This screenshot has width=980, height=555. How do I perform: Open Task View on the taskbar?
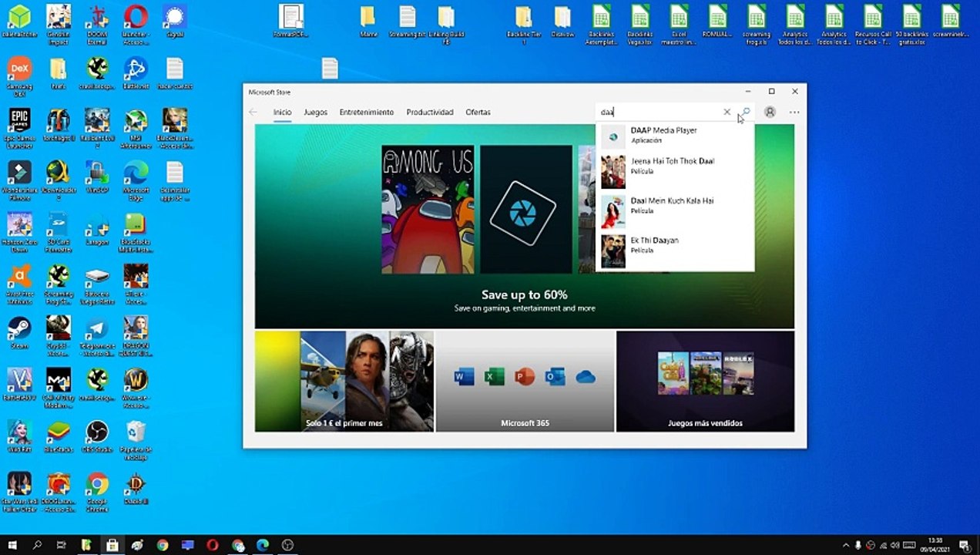(62, 545)
